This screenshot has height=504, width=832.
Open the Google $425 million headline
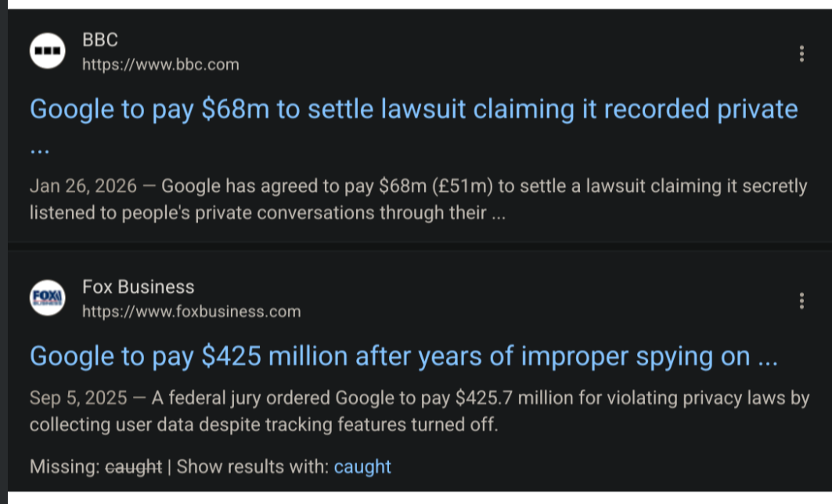click(x=403, y=357)
